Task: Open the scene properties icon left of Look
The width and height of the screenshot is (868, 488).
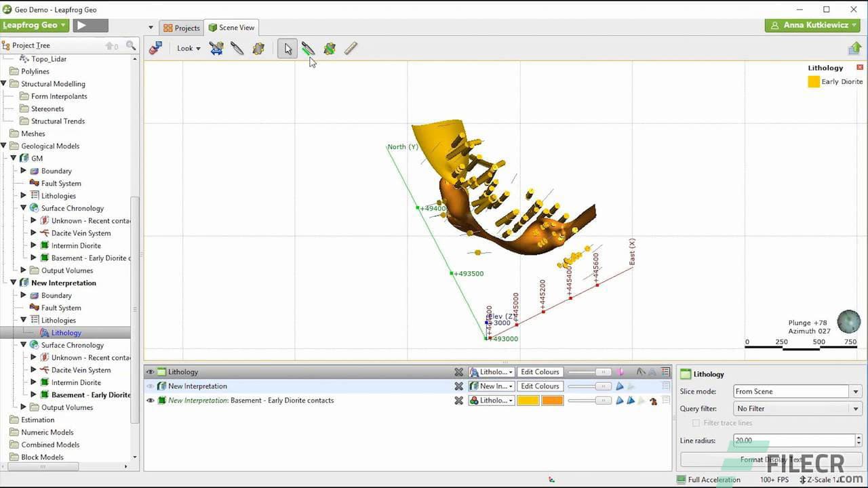Action: 156,48
